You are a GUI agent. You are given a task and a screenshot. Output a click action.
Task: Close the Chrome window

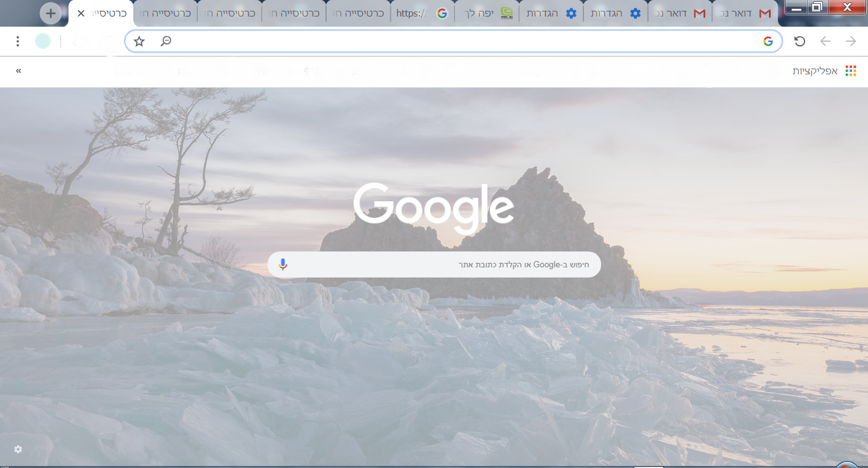pos(848,7)
